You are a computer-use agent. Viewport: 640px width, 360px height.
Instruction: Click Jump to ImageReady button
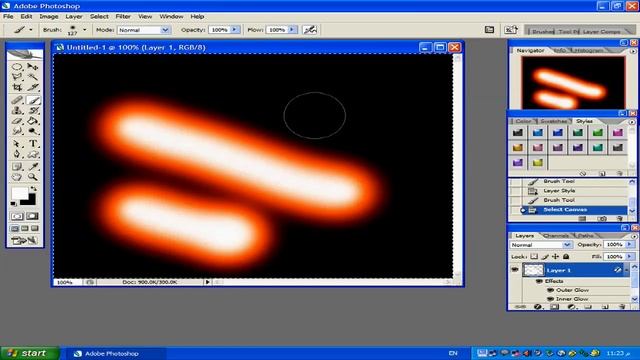[24, 241]
